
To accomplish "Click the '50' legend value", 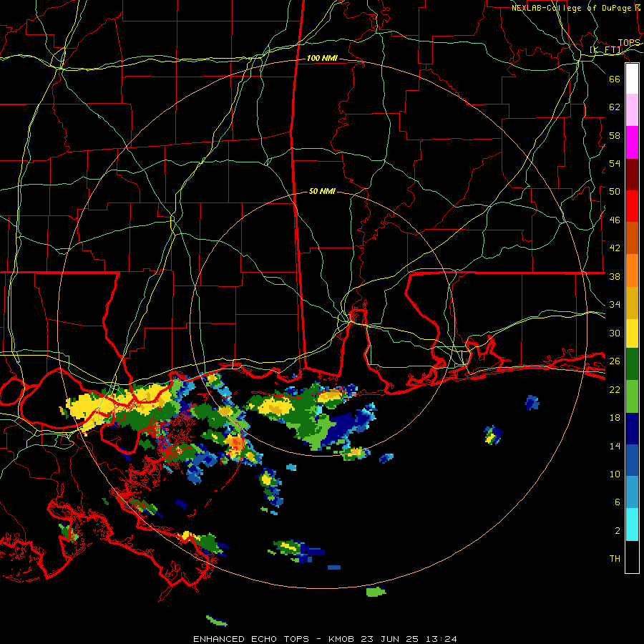I will tap(615, 192).
